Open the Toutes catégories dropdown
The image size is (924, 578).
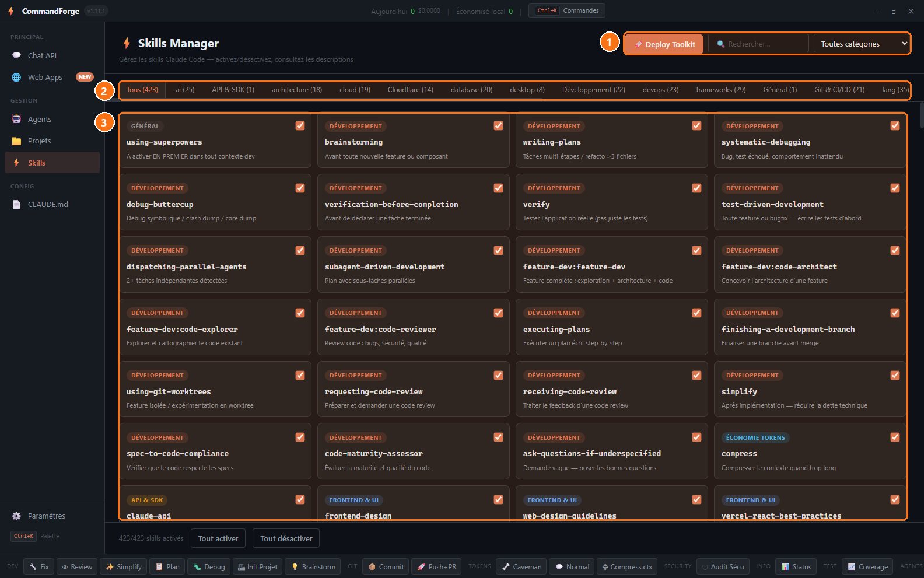tap(862, 44)
